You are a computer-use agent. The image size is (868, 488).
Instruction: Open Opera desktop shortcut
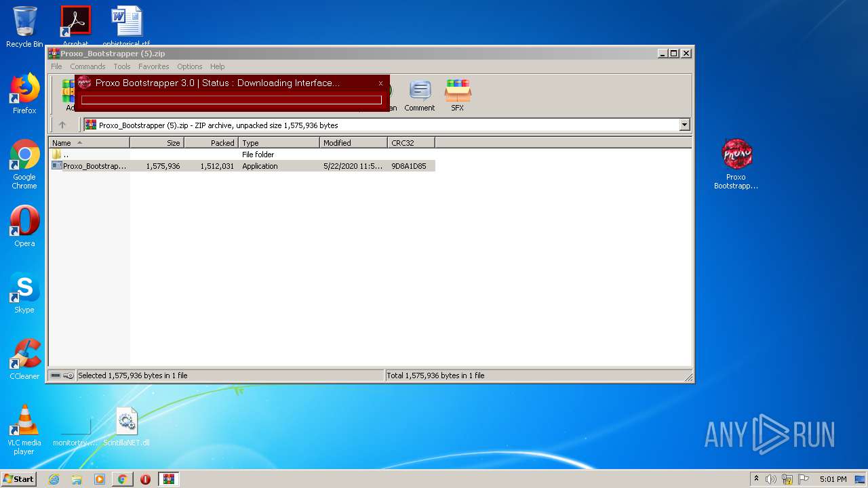point(24,226)
